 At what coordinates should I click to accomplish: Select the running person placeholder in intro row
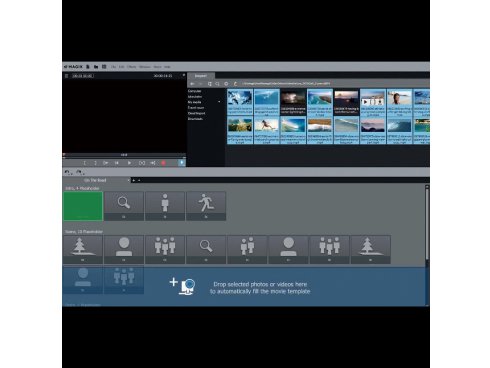click(206, 206)
